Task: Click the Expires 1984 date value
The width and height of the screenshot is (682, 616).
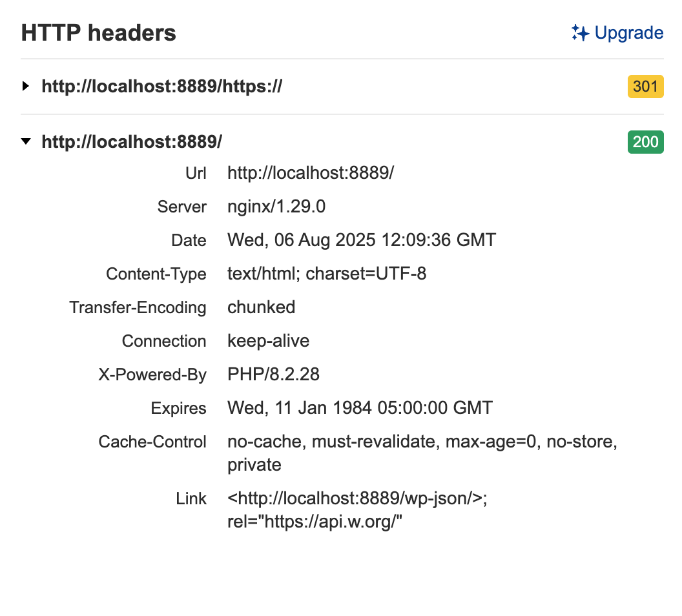Action: (360, 408)
